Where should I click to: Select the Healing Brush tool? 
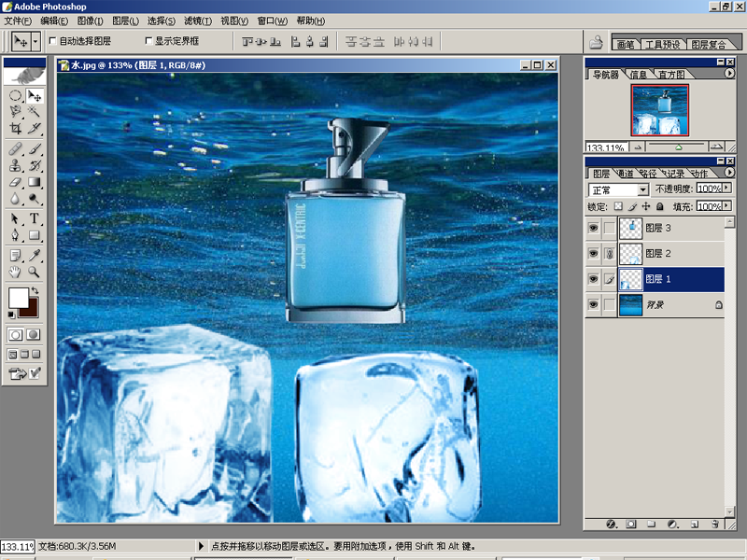click(16, 148)
